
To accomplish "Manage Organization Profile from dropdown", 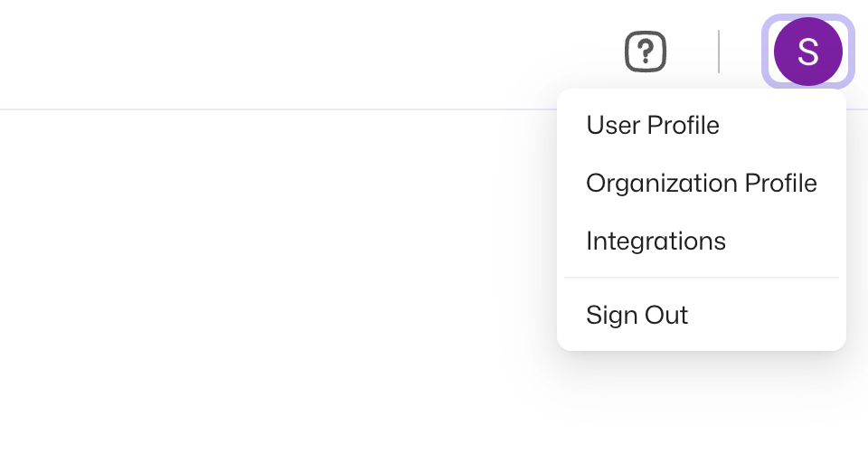I will [701, 184].
